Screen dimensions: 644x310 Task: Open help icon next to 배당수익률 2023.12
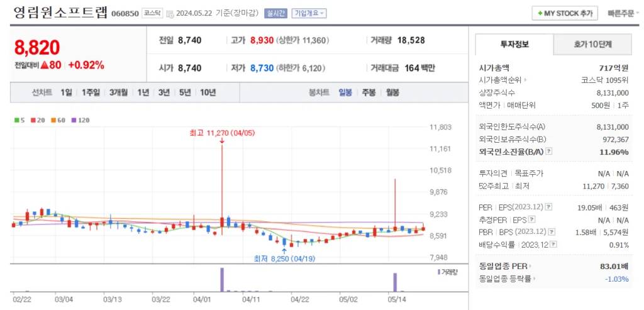click(x=554, y=245)
